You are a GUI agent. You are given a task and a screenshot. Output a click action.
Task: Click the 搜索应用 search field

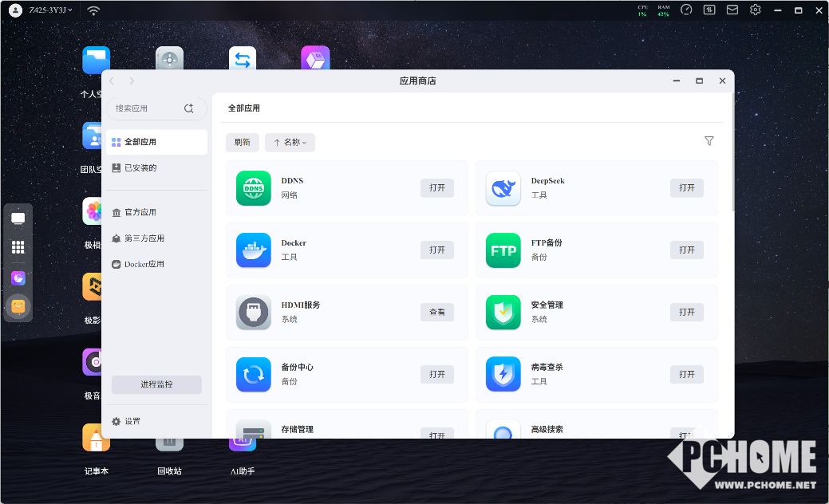[x=148, y=108]
